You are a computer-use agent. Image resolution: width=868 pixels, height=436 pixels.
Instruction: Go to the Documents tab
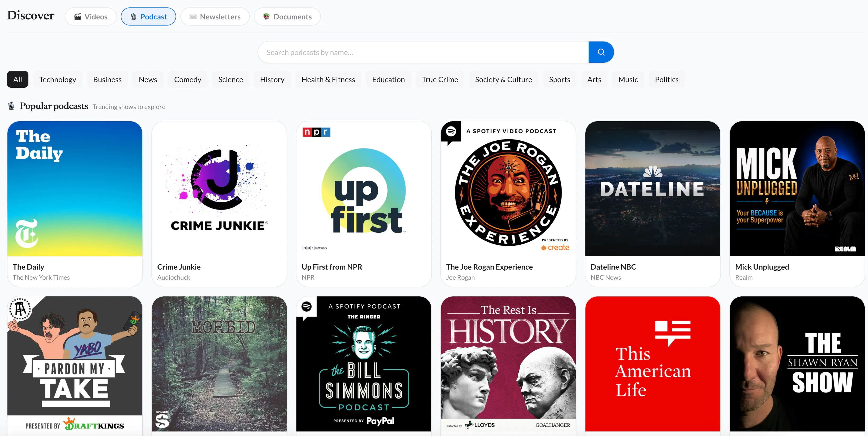coord(287,16)
